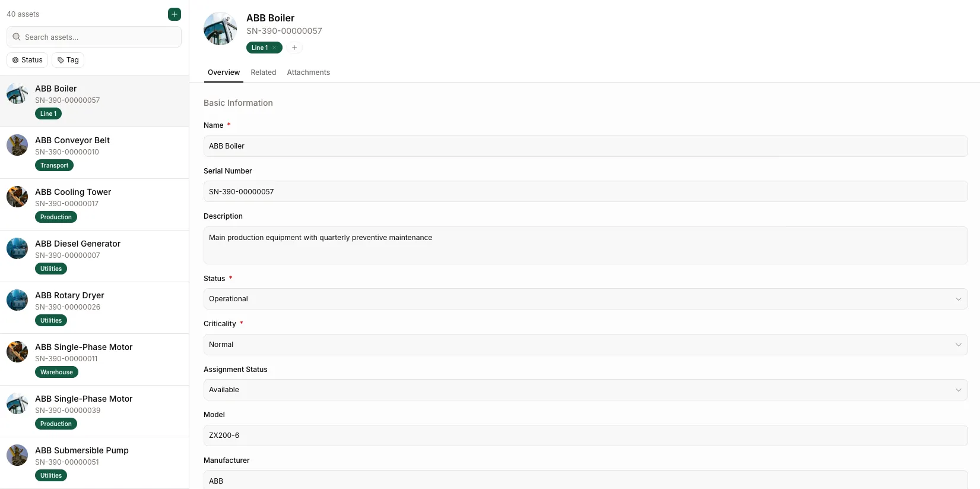Select ABB Cooling Tower asset
Screen dimensions: 980x489
(94, 204)
